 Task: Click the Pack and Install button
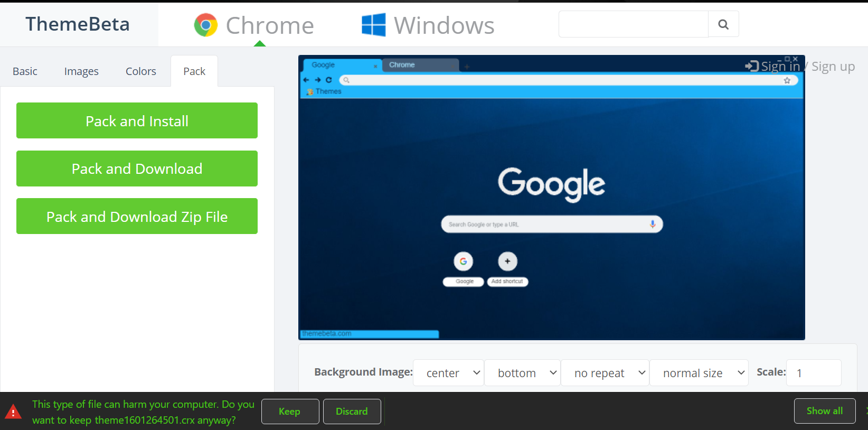(137, 120)
